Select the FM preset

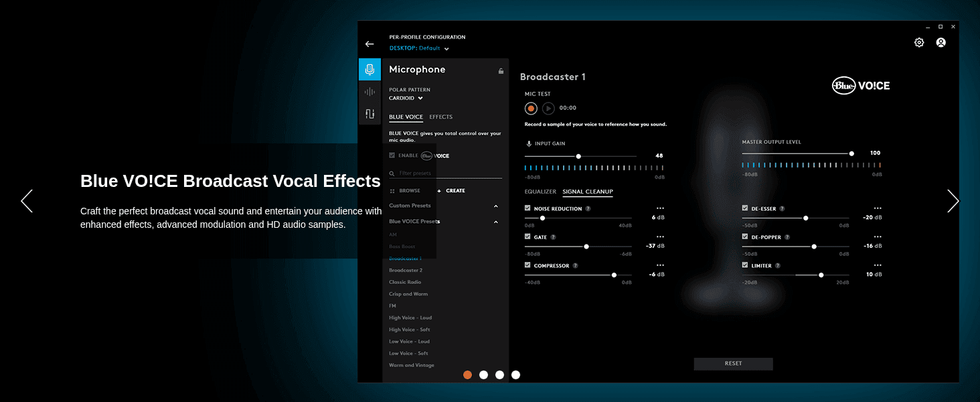[392, 306]
